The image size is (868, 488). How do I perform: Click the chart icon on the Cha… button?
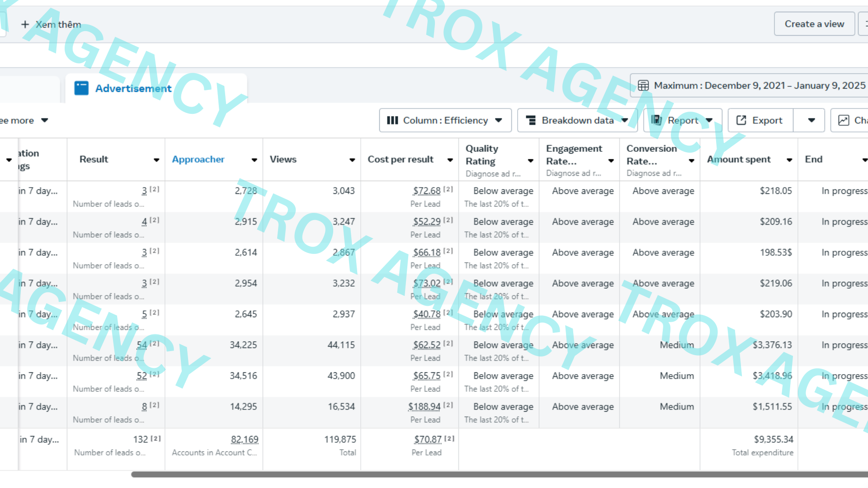[x=844, y=120]
